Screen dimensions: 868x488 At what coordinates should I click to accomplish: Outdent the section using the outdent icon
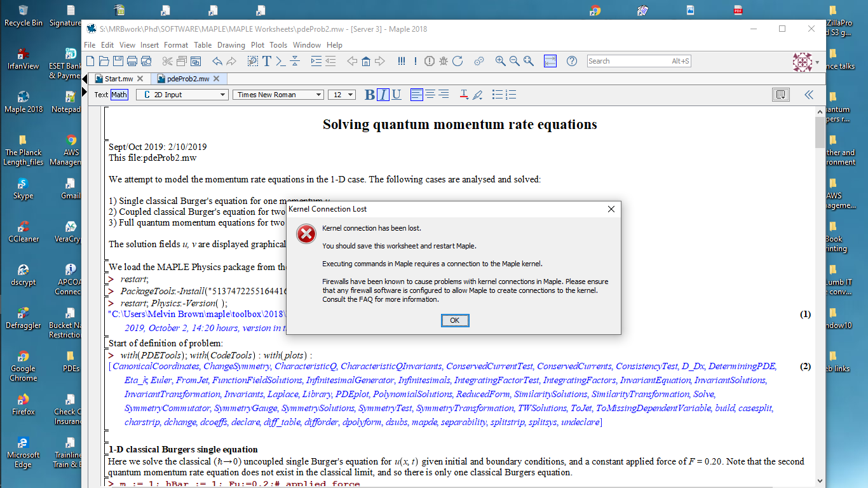click(x=330, y=61)
